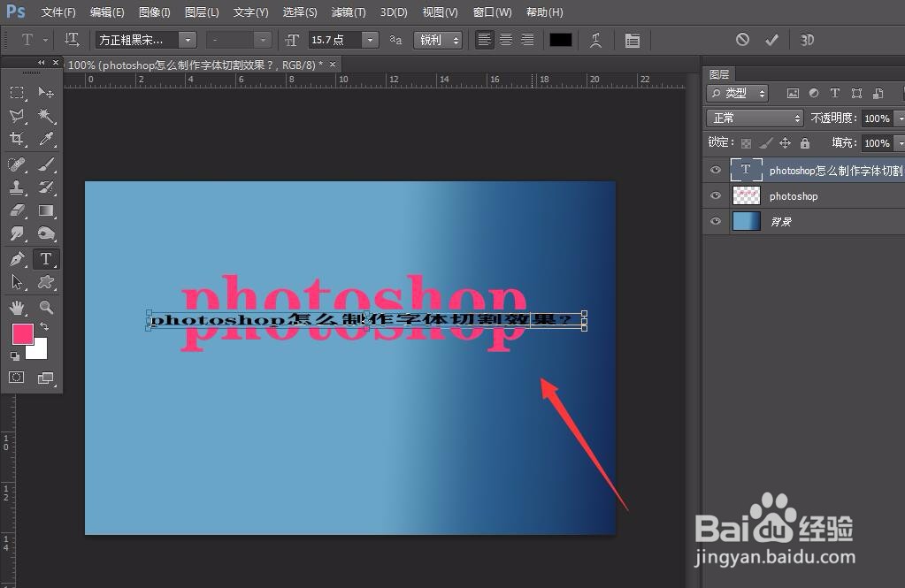Select the Dodge tool
905x588 pixels.
(46, 233)
